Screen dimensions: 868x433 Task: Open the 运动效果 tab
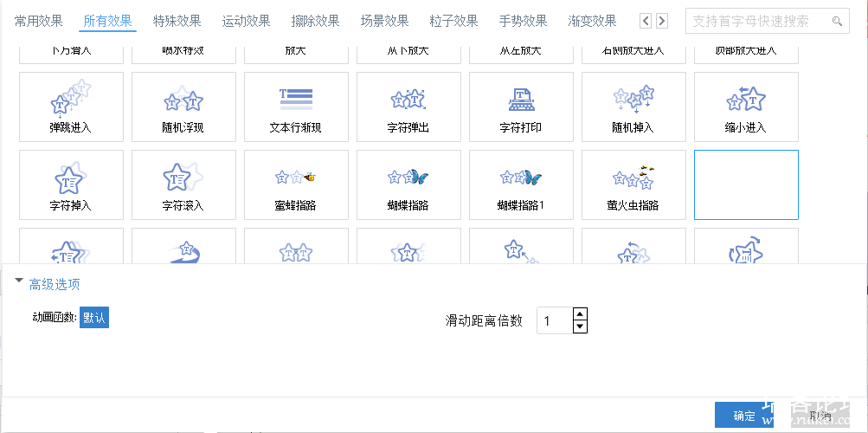247,22
